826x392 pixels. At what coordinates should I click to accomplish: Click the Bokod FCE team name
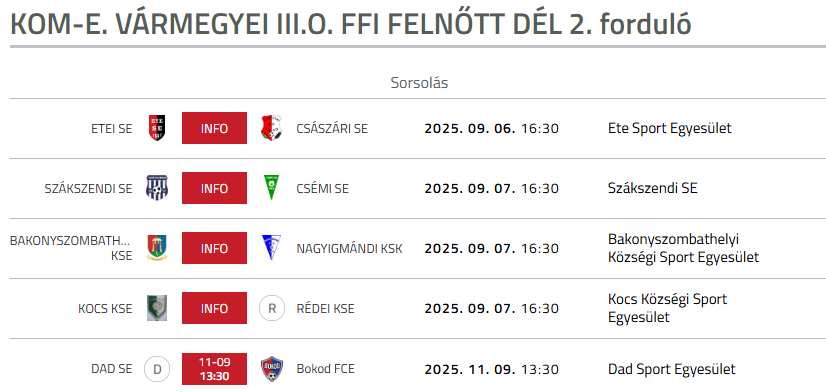coord(326,369)
